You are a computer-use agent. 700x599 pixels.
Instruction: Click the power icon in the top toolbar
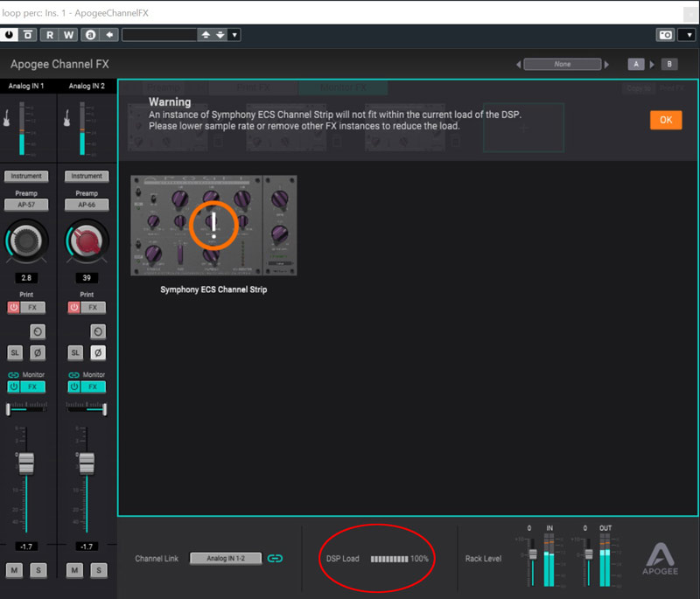pyautogui.click(x=9, y=34)
